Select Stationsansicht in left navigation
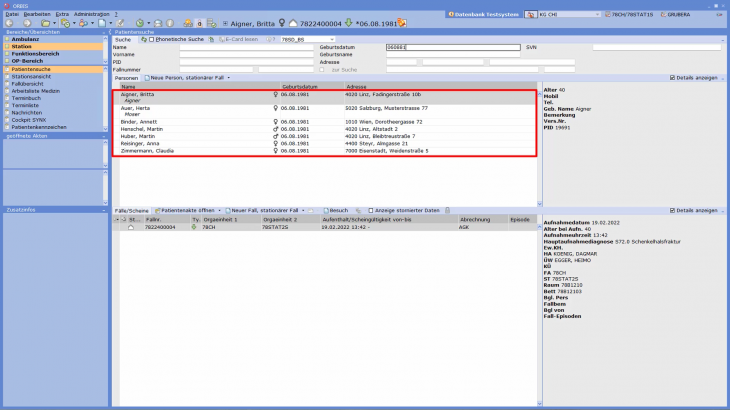 30,75
